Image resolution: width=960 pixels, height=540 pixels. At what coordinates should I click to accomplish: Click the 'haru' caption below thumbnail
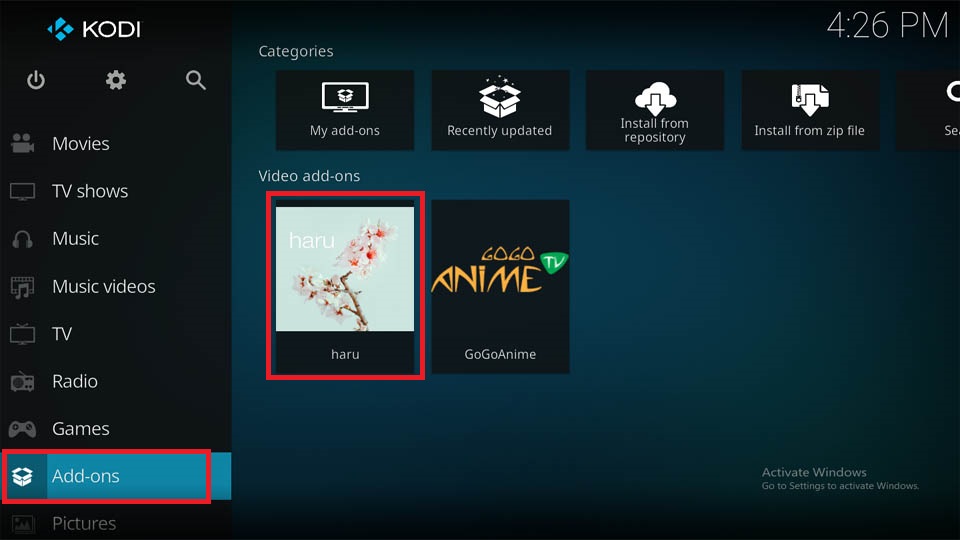345,354
